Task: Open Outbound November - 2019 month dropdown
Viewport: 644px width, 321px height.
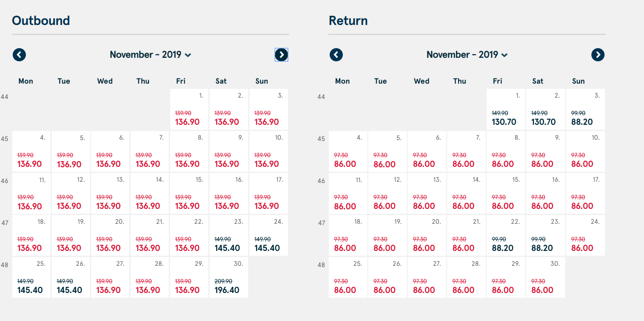Action: [x=150, y=55]
